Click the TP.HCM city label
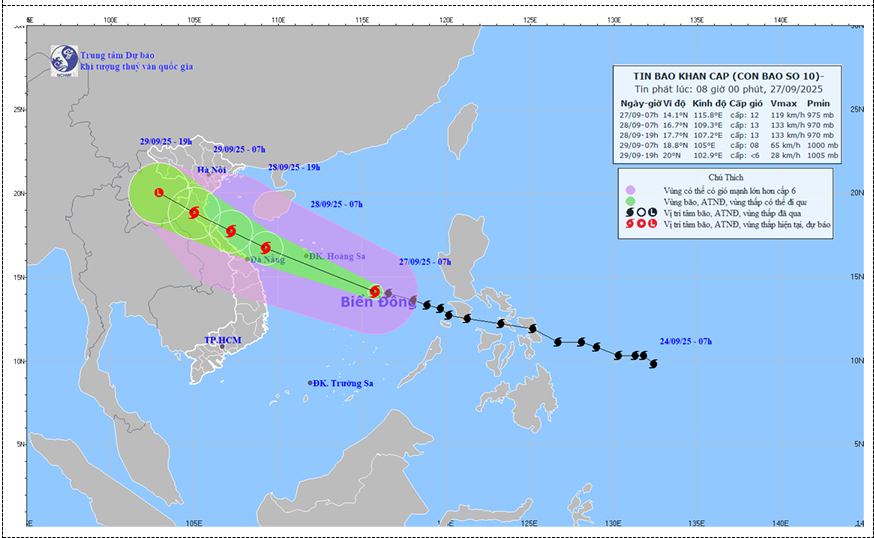This screenshot has width=874, height=538. (x=223, y=341)
